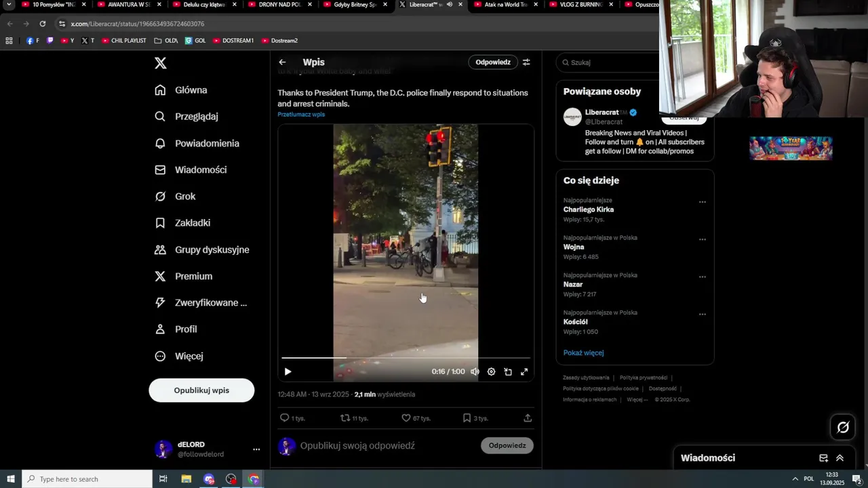Reload the page
Viewport: 868px width, 488px height.
(x=43, y=24)
